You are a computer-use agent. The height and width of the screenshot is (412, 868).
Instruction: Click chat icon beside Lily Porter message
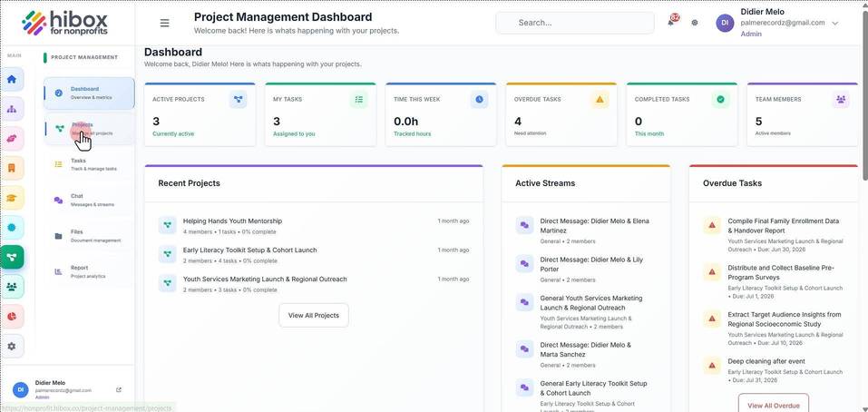pyautogui.click(x=524, y=263)
